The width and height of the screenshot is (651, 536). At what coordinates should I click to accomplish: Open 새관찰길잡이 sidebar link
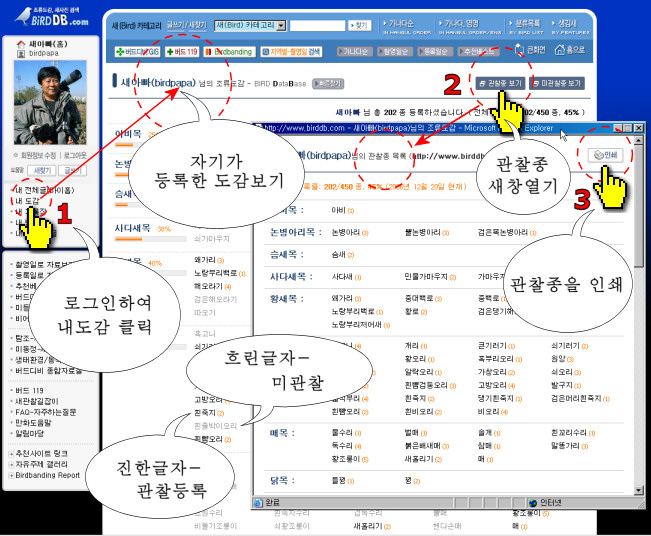tap(37, 401)
